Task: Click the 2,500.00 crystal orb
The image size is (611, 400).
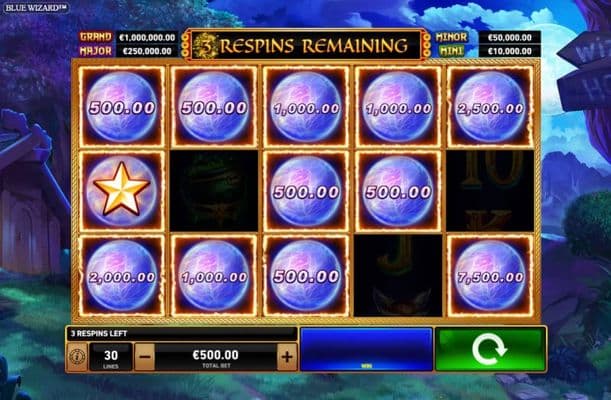Action: pos(490,107)
